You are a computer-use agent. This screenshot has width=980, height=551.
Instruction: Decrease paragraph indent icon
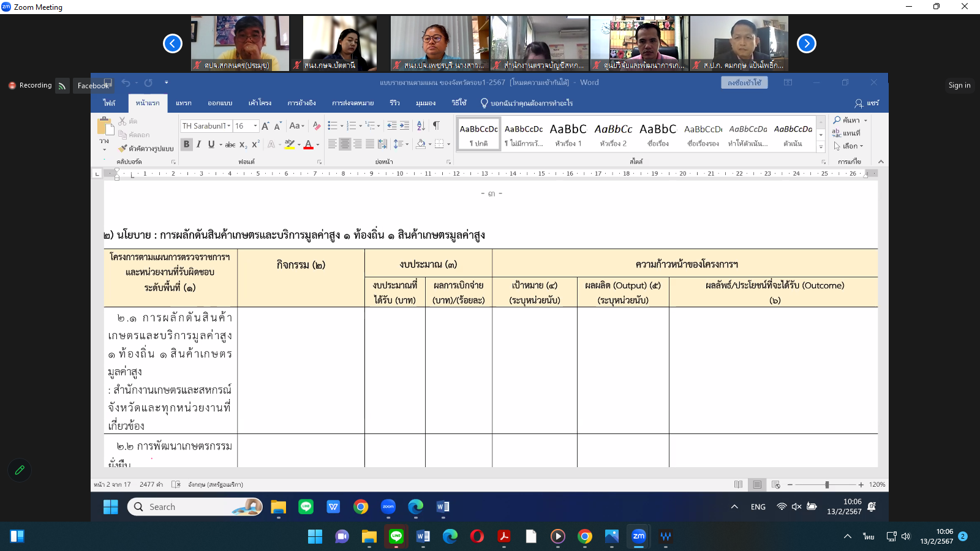pyautogui.click(x=392, y=126)
